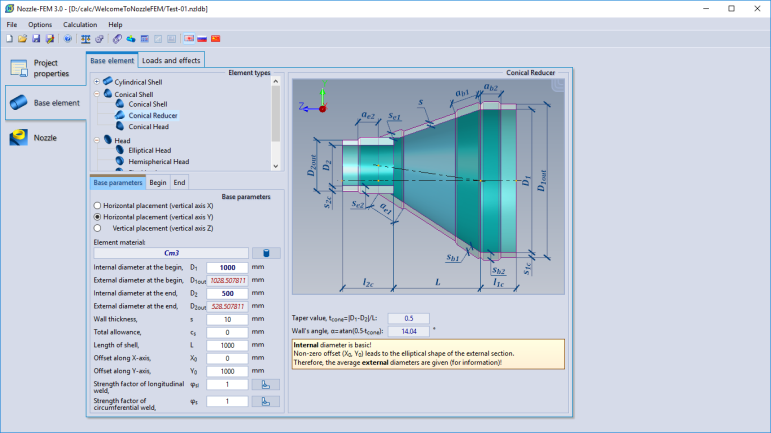Open help with the blue question icon
The width and height of the screenshot is (771, 433).
tap(68, 39)
